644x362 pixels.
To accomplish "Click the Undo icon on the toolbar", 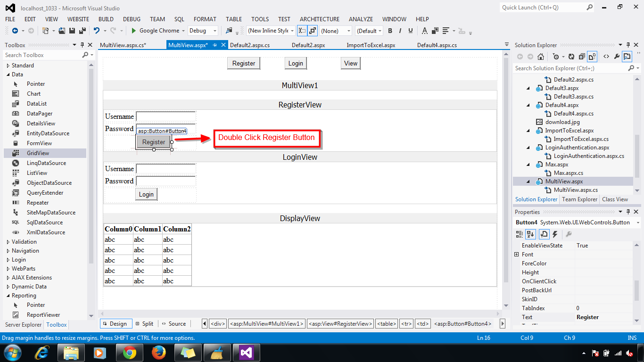I will coord(97,31).
